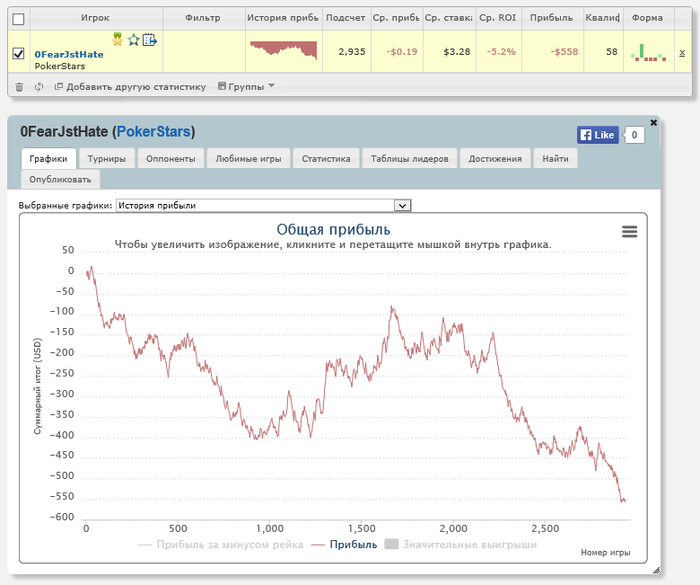Click the profit history sparkline thumbnail
The width and height of the screenshot is (700, 585).
tap(283, 50)
